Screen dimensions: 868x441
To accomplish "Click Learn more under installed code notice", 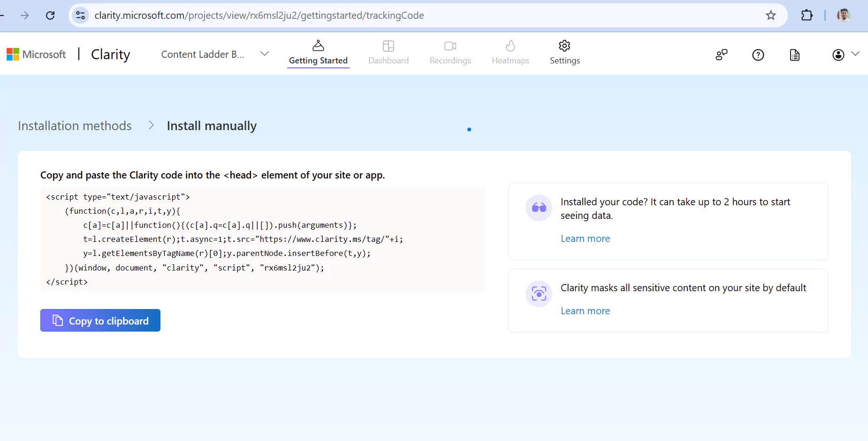I will click(585, 239).
